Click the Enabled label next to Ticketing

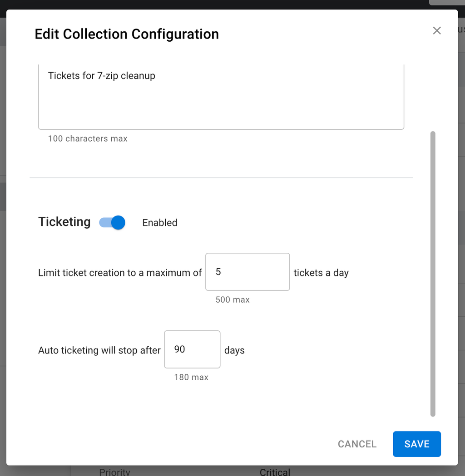160,222
